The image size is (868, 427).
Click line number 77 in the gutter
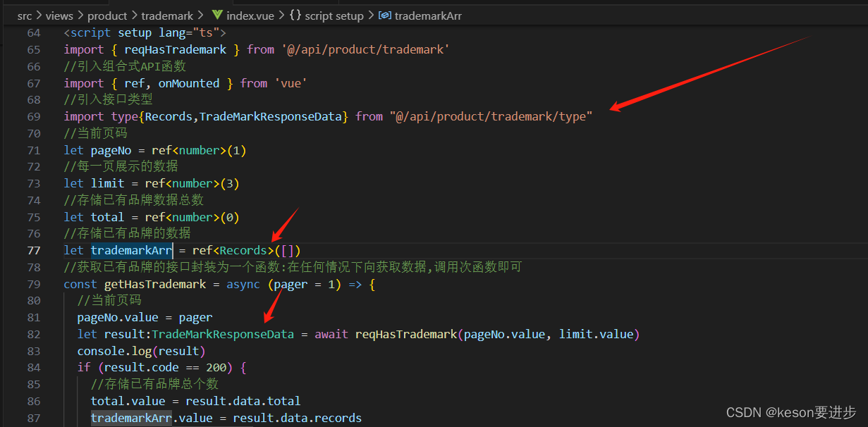[33, 249]
